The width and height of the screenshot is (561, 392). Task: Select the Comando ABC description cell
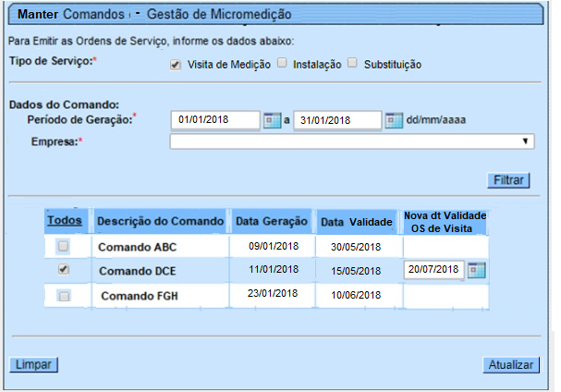pyautogui.click(x=160, y=247)
